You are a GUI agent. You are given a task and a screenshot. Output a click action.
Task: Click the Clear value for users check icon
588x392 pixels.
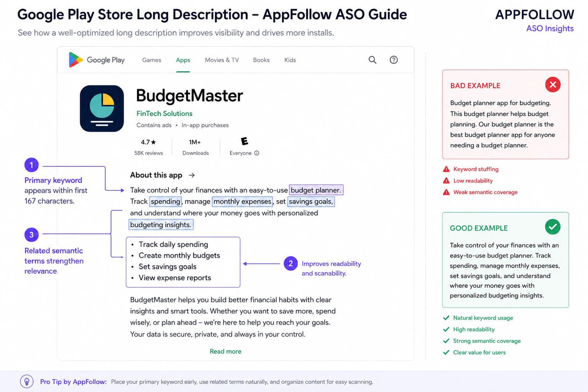pos(446,353)
